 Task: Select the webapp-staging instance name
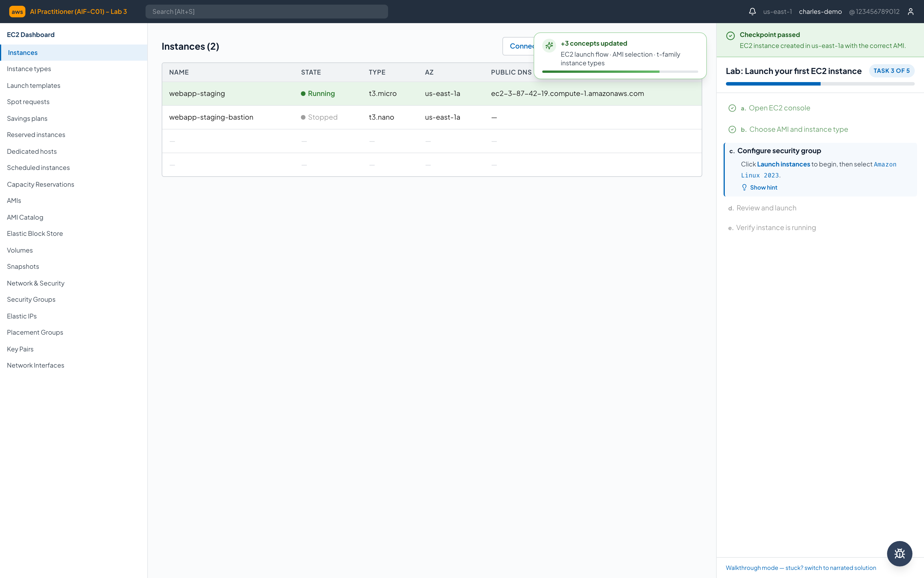197,94
